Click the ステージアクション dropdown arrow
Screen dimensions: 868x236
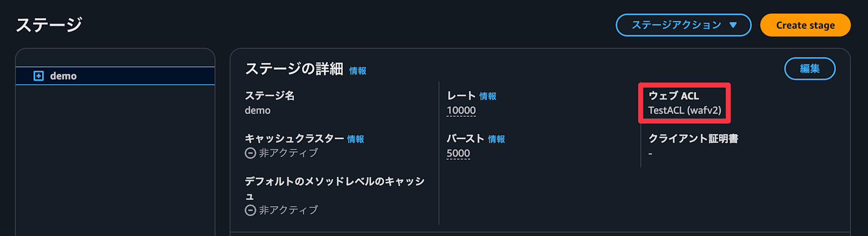(733, 25)
